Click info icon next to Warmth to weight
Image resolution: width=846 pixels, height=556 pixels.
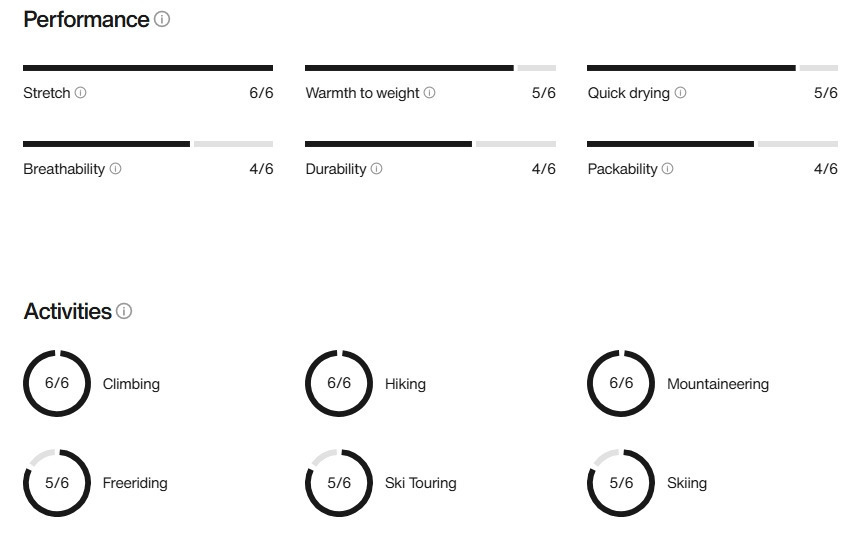[x=430, y=93]
